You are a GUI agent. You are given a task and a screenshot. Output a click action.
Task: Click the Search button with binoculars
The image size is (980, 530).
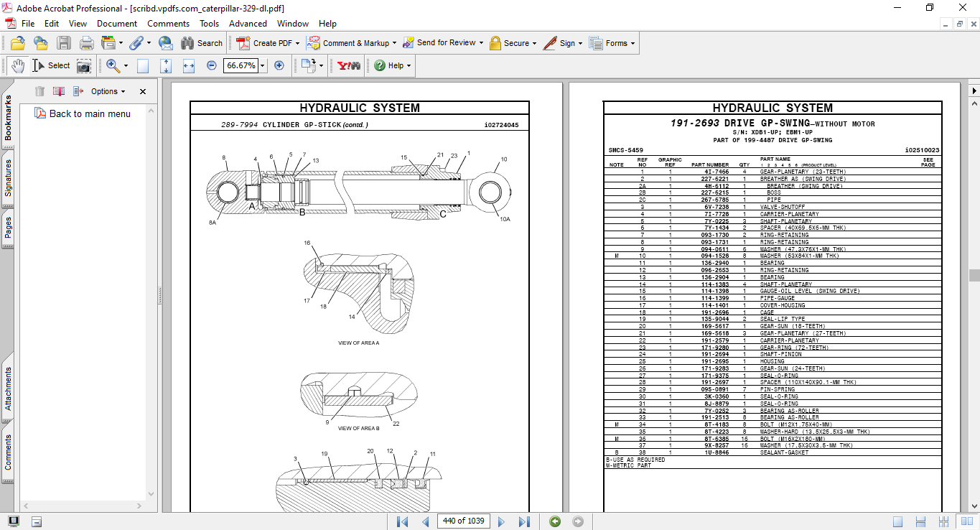pos(202,43)
